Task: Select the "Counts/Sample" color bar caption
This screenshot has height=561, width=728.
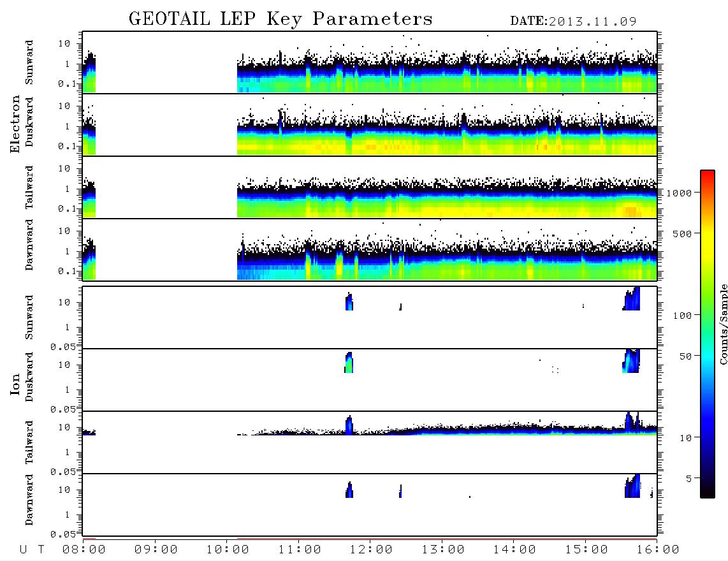Action: (x=723, y=324)
